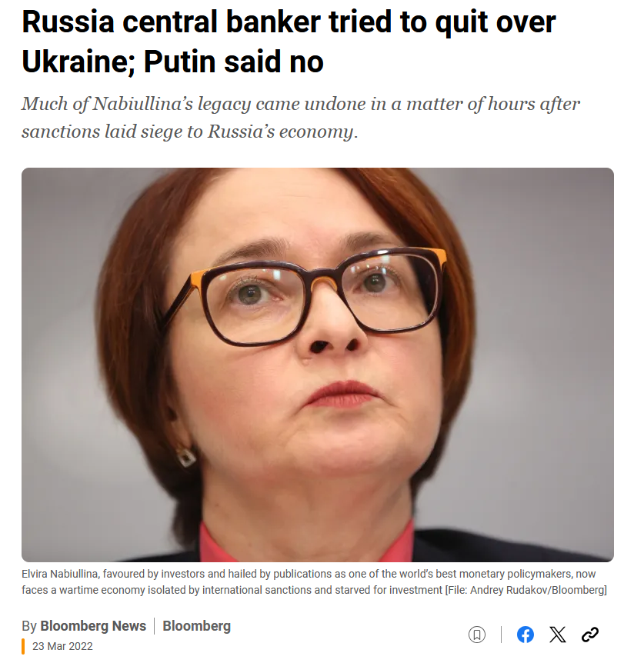Click the "Andrey Rudakov/Bloomberg" photo credit
Viewport: 644px width, 663px height.
[x=535, y=590]
